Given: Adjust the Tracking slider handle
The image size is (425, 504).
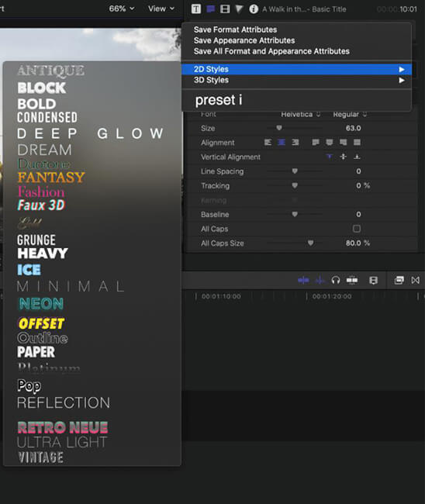Looking at the screenshot, I should click(295, 185).
